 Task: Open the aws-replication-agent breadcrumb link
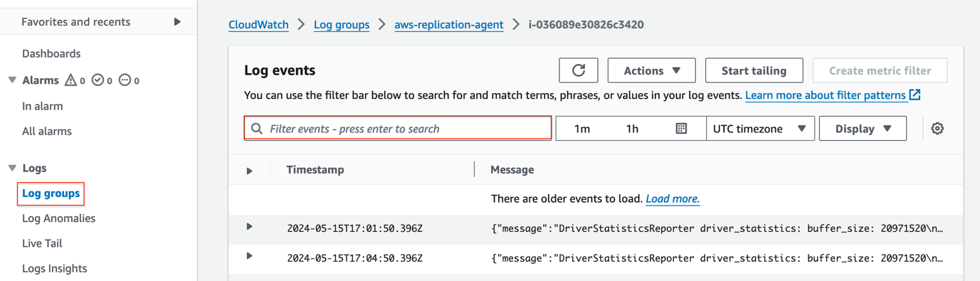click(448, 24)
